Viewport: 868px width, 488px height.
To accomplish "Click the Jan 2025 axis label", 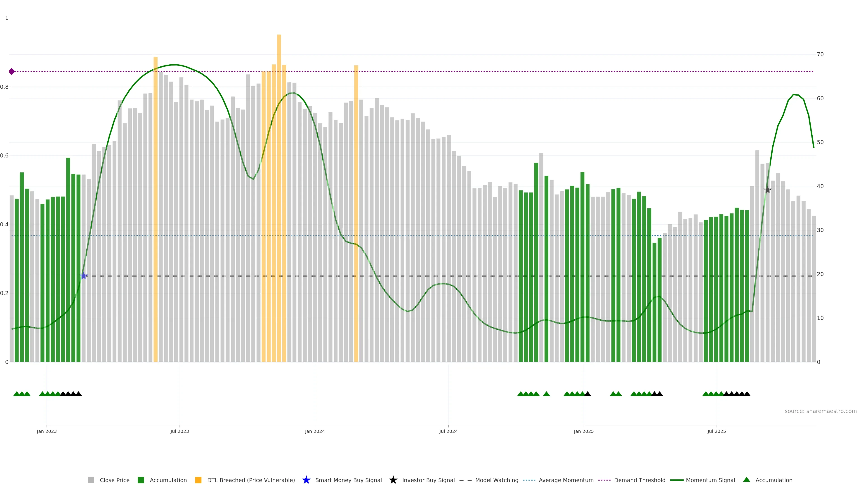I will point(584,431).
